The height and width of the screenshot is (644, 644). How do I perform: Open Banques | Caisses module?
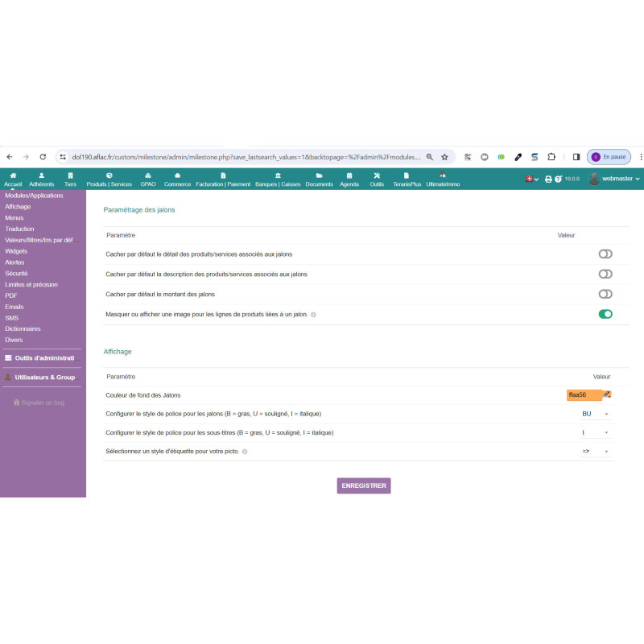278,175
